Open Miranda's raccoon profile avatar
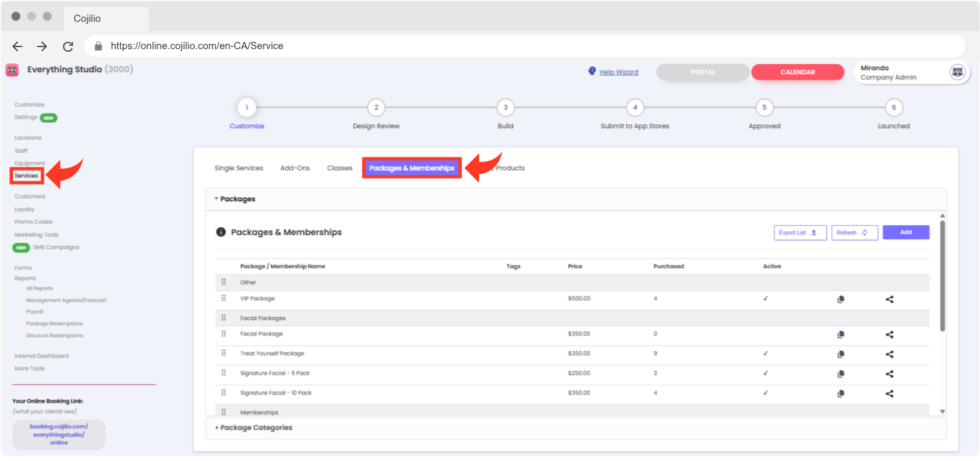The image size is (980, 461). [x=957, y=72]
